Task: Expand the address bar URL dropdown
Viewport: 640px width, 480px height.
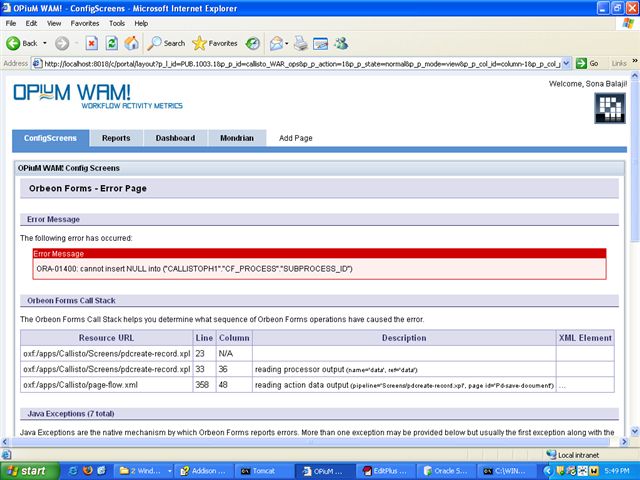Action: click(x=566, y=62)
